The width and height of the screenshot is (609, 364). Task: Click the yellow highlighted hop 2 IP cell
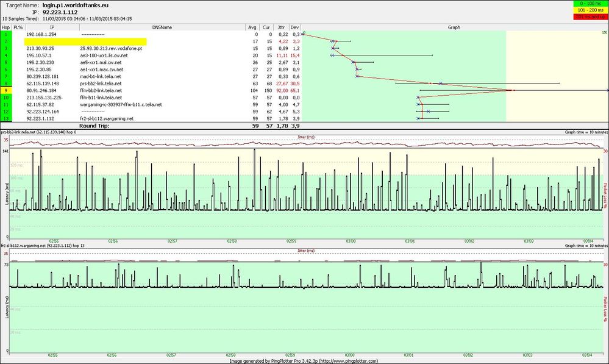click(x=52, y=41)
